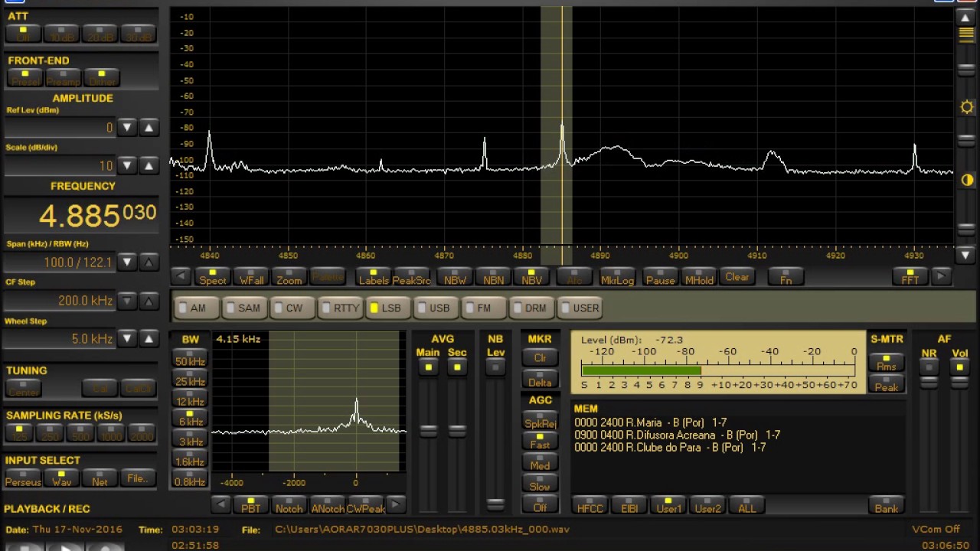This screenshot has width=980, height=551.
Task: Click the NB Lev slider handle
Action: (x=495, y=504)
